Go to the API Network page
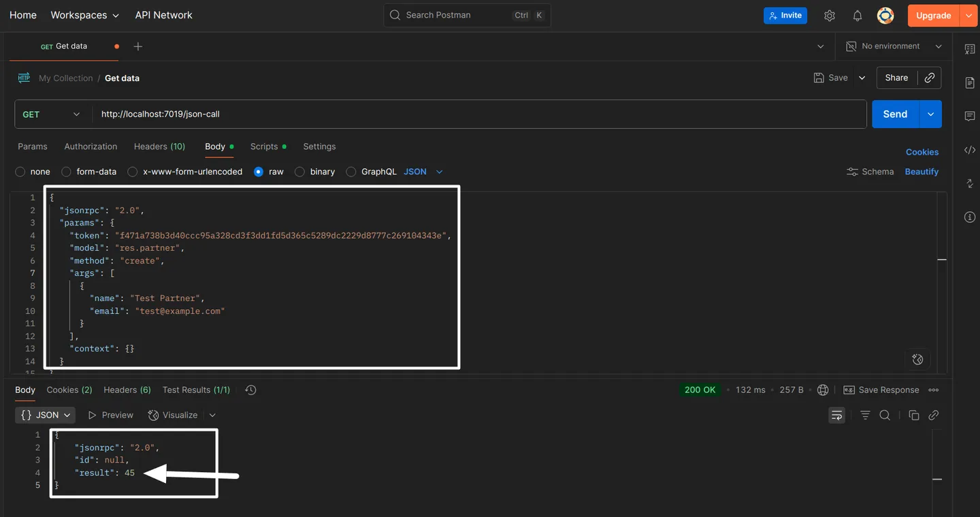Viewport: 980px width, 517px height. 163,15
